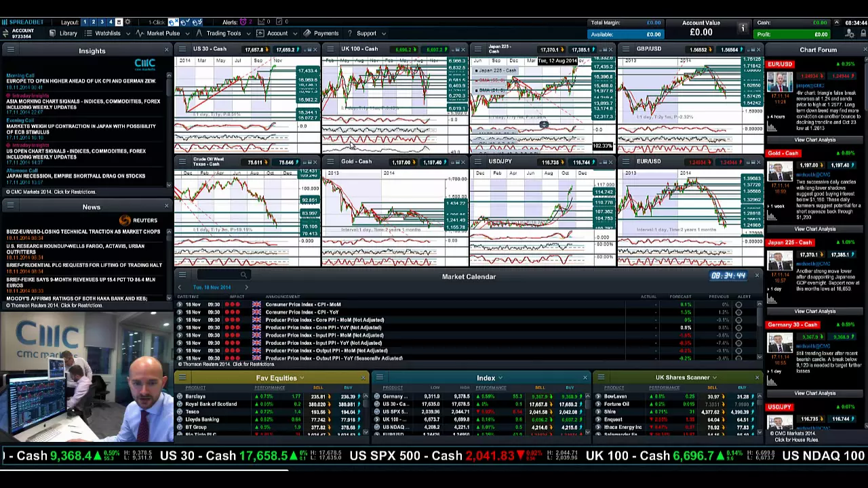This screenshot has height=488, width=868.
Task: Expand the CPI - MoM calendar row
Action: [x=180, y=304]
